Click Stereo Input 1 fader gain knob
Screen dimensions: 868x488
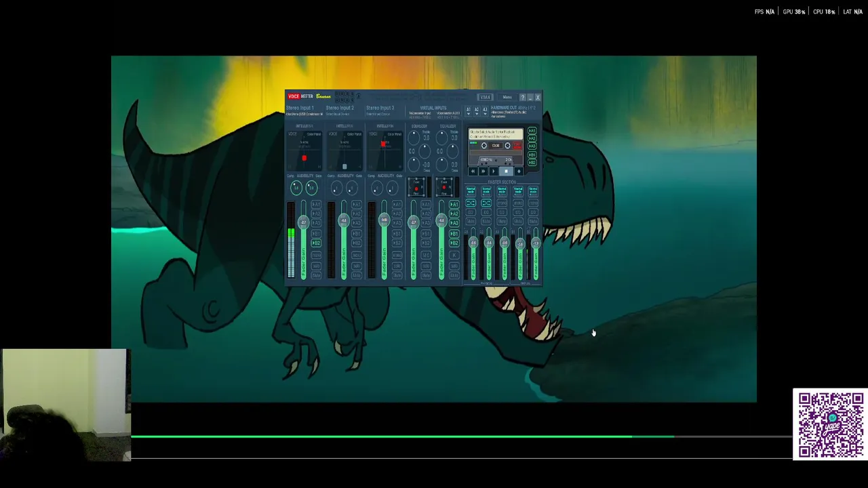pyautogui.click(x=303, y=222)
